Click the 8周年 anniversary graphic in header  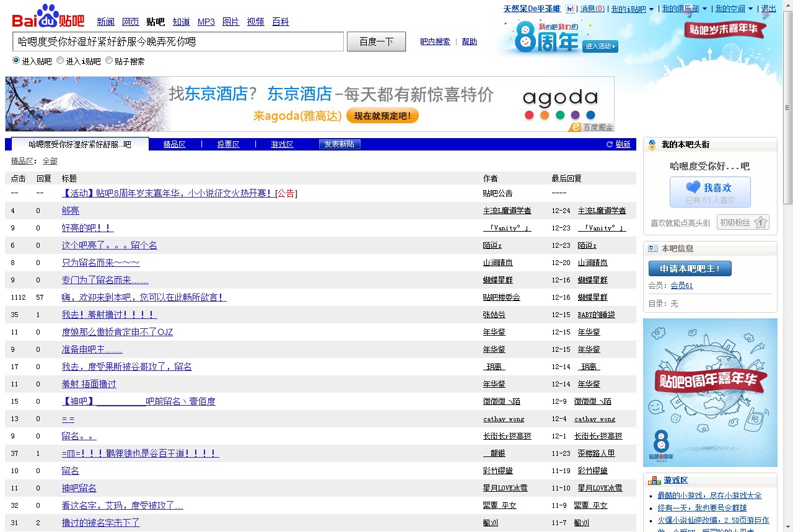547,38
